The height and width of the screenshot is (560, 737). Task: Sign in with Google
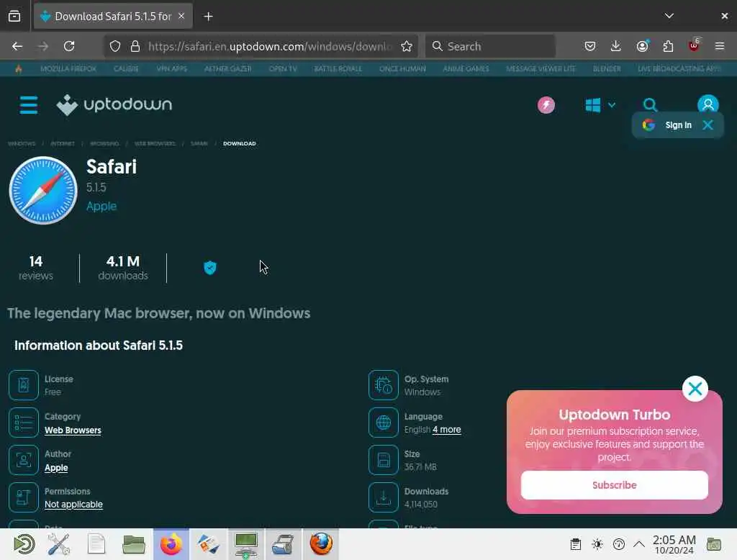(x=667, y=125)
